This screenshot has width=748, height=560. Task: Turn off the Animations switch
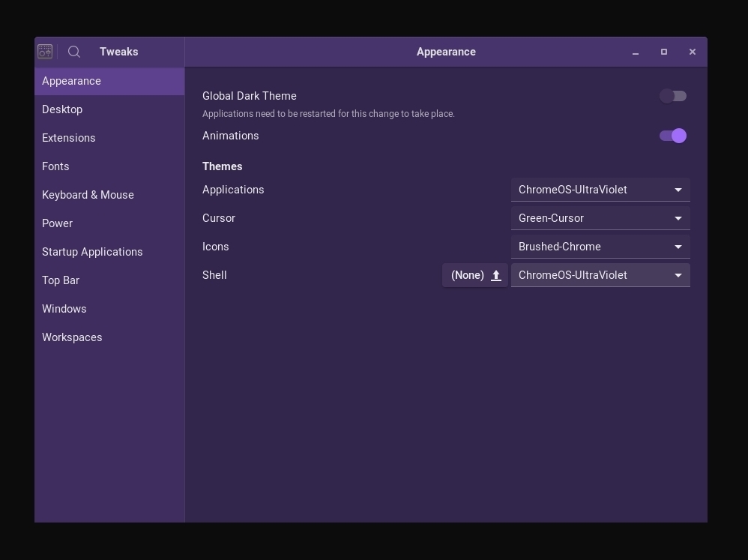(x=673, y=136)
